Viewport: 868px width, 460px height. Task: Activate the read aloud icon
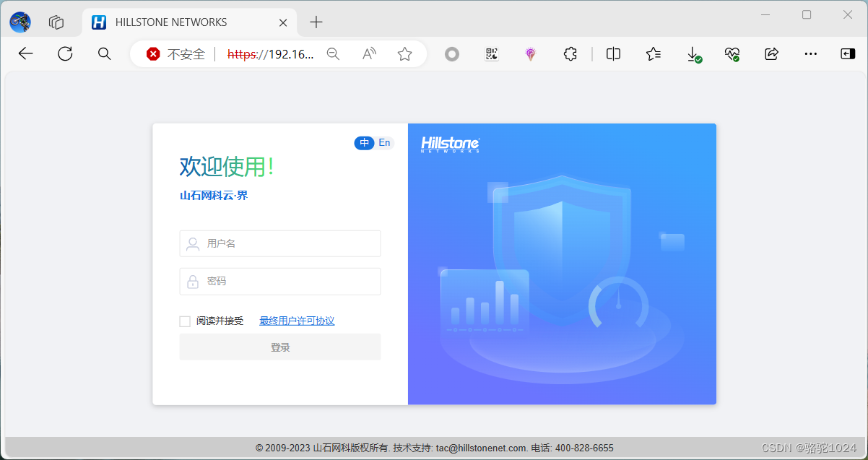pos(369,53)
